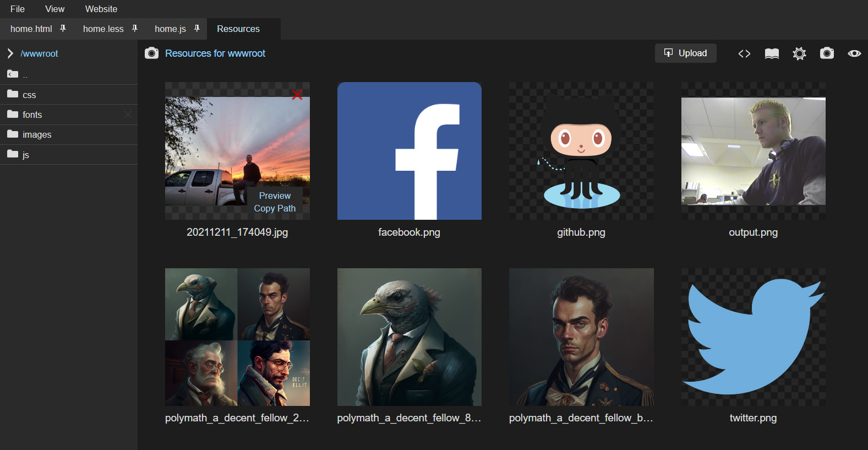Click the open book icon in toolbar

point(772,53)
